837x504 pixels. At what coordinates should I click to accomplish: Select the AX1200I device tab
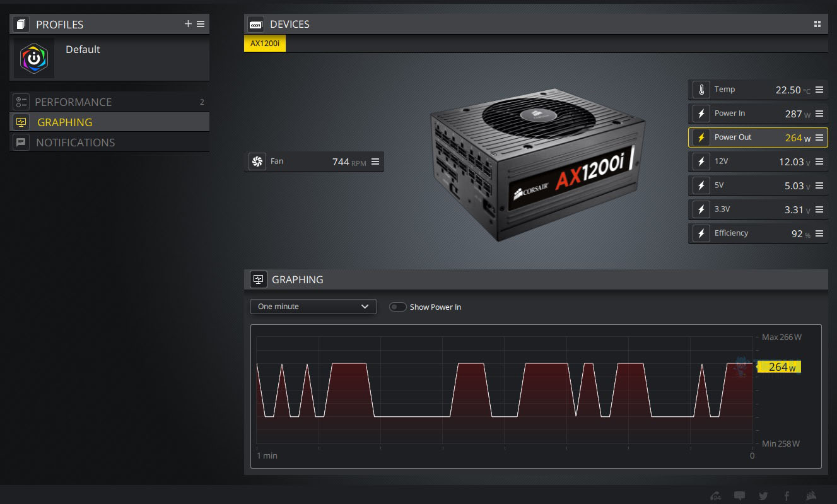[x=265, y=44]
